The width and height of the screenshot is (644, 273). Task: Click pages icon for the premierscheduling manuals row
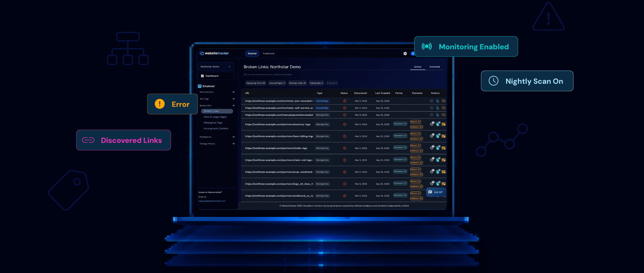[x=438, y=115]
